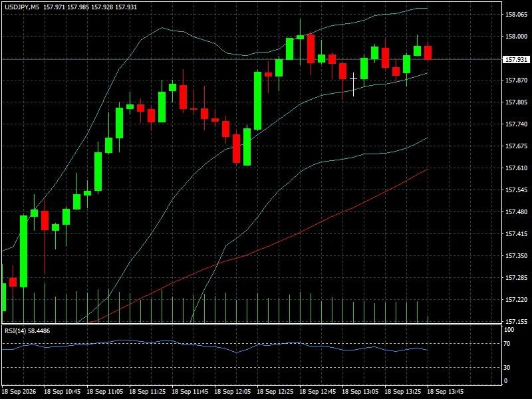532x399 pixels.
Task: Click the 18 Sep 2026 date label
Action: pos(19,391)
